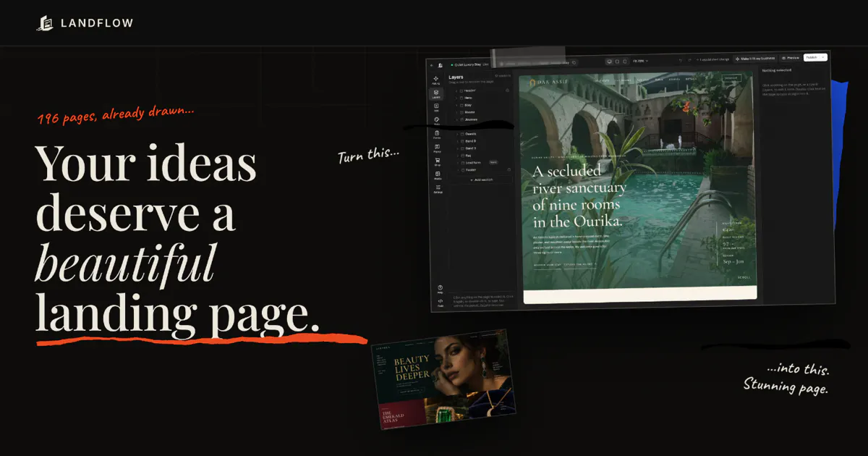The width and height of the screenshot is (868, 456).
Task: Select the Lead form layer row
Action: (482, 163)
